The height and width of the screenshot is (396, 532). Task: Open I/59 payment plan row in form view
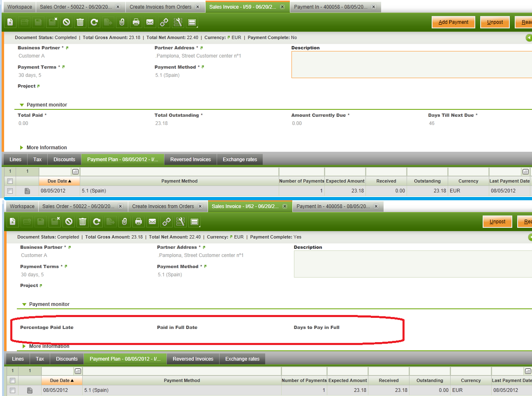[27, 191]
